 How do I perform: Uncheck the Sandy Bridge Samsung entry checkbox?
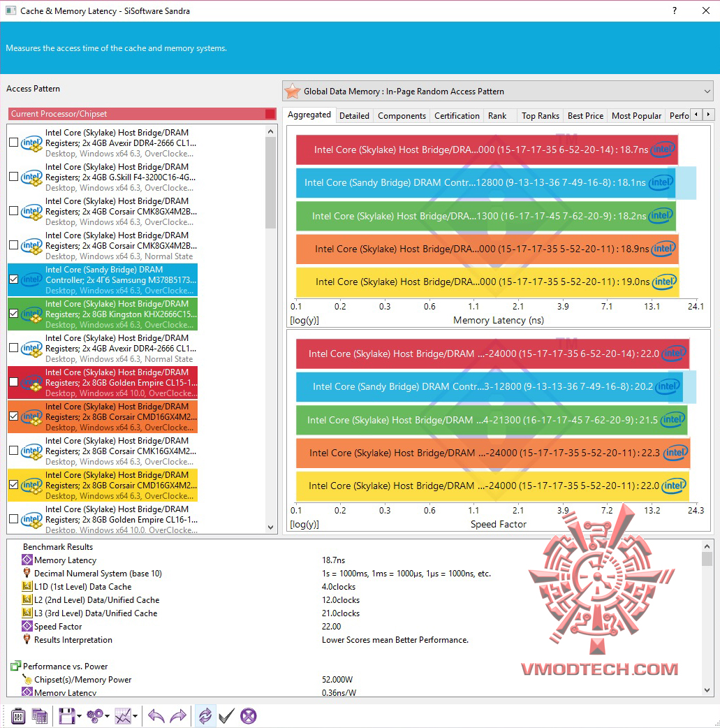click(x=14, y=279)
